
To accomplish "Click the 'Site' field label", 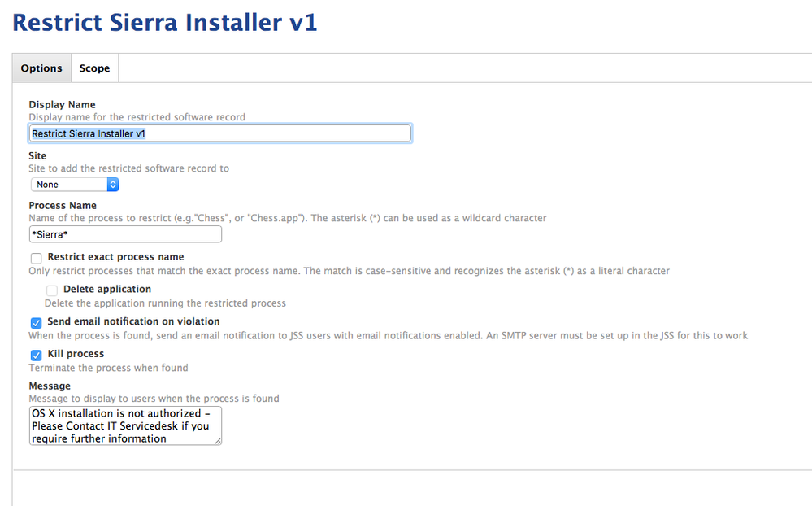I will [x=37, y=155].
